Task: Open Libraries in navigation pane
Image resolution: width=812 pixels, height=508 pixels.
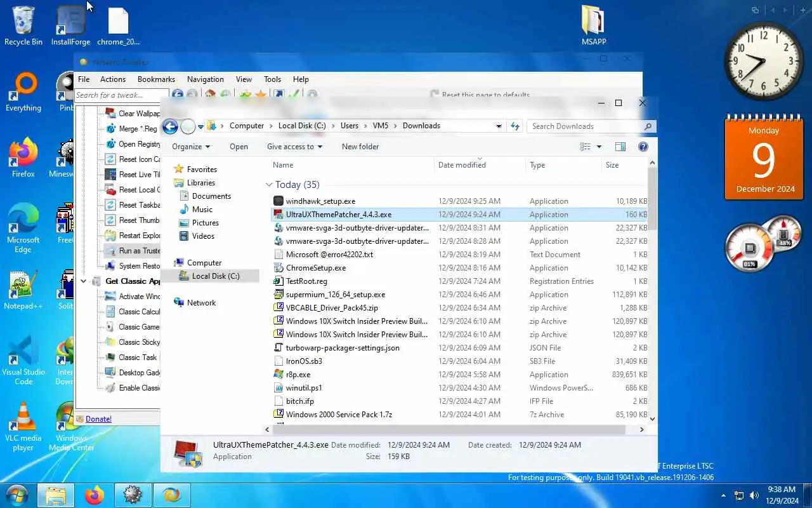Action: coord(200,183)
